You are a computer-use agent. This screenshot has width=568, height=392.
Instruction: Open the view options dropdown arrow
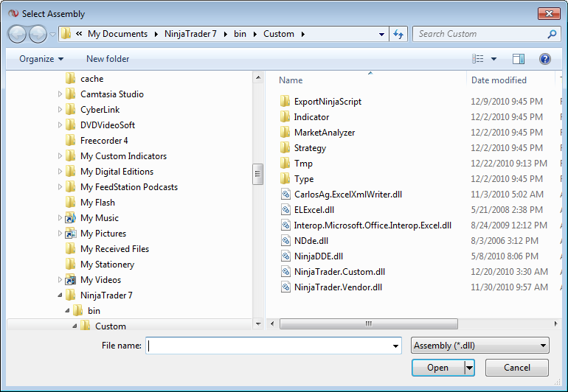[493, 59]
